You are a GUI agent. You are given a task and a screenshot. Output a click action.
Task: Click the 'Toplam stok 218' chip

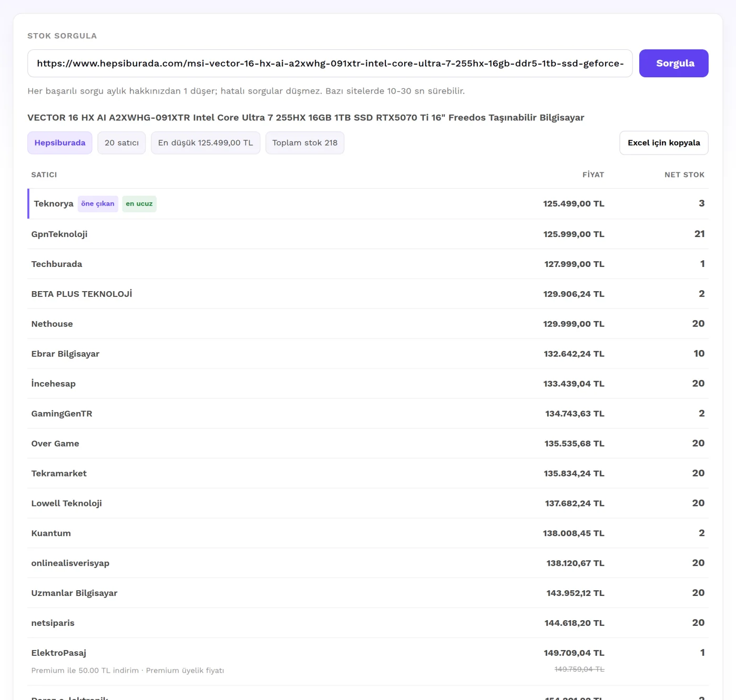(x=305, y=143)
